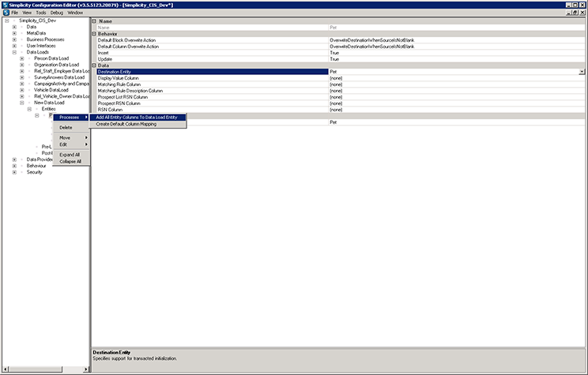
Task: Open the Move submenu
Action: click(x=71, y=137)
